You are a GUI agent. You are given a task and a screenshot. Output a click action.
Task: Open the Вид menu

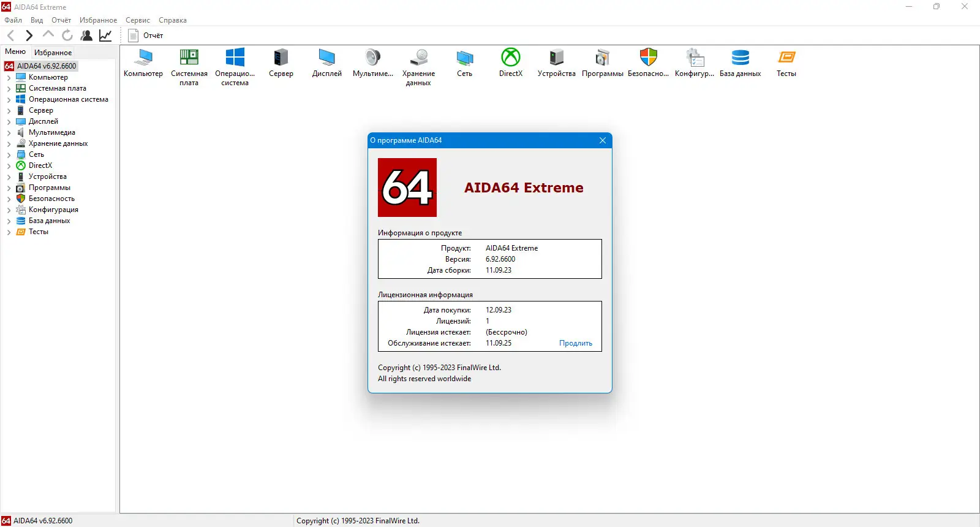point(37,20)
